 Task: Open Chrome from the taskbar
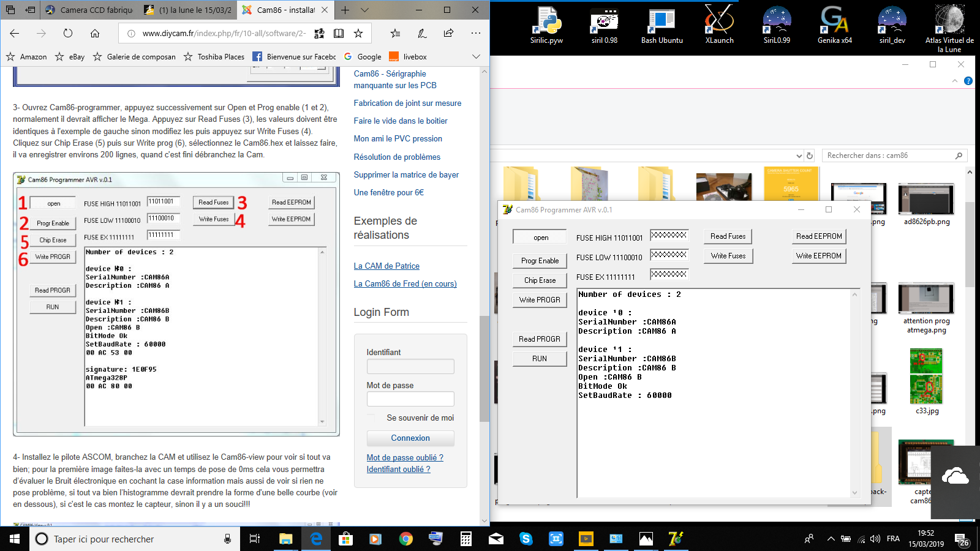[x=405, y=539]
